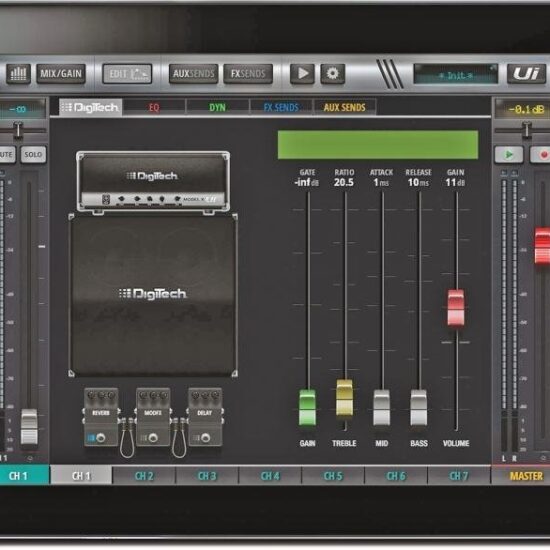The width and height of the screenshot is (550, 550).
Task: Open the meters view icon
Action: click(18, 74)
